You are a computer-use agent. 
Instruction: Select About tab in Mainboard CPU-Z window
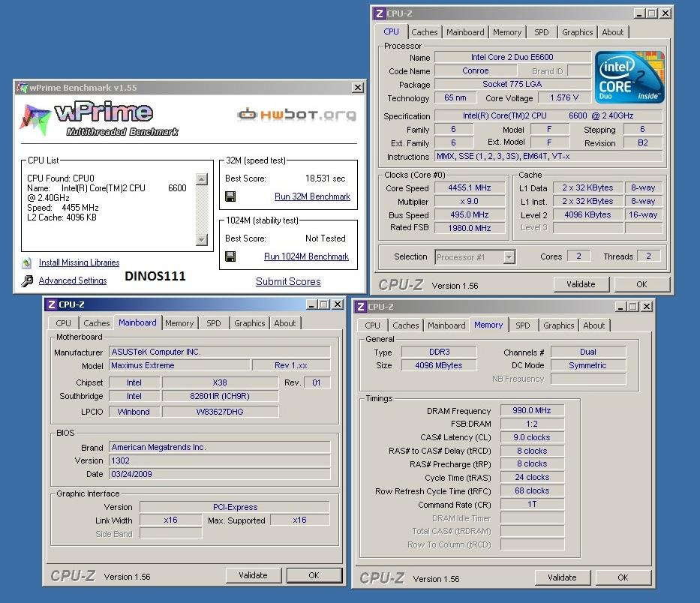285,323
